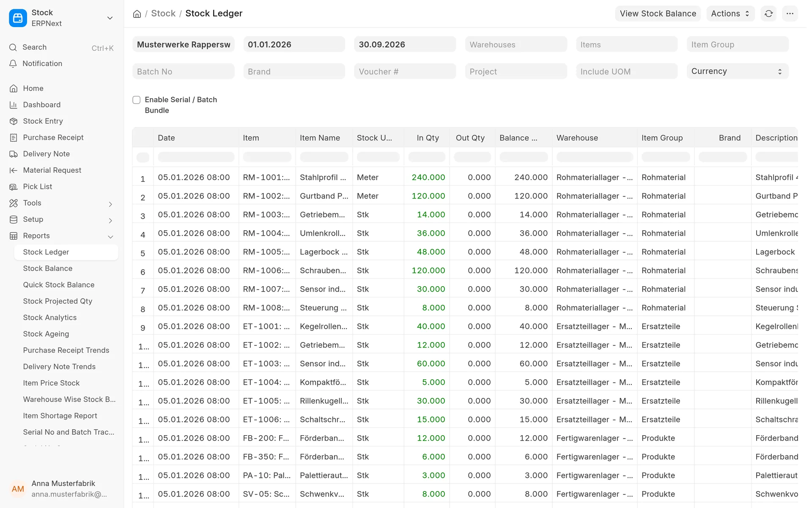Image resolution: width=812 pixels, height=508 pixels.
Task: Click the Reports table icon
Action: [14, 236]
